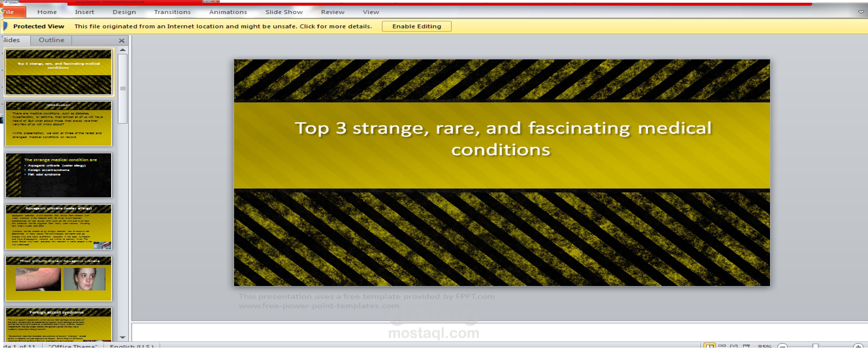The height and width of the screenshot is (348, 868).
Task: Click the thumbnail pane scrollbar handle
Action: 123,89
